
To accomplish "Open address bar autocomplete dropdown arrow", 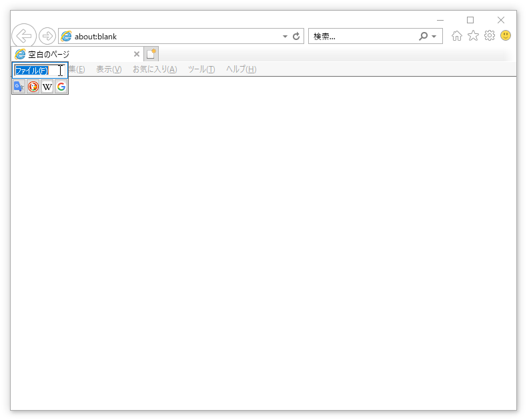I will tap(285, 36).
